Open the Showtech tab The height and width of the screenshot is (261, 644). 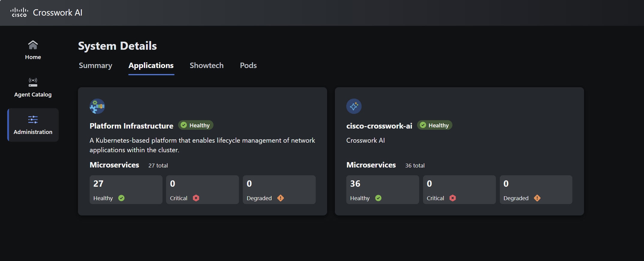[x=207, y=65]
